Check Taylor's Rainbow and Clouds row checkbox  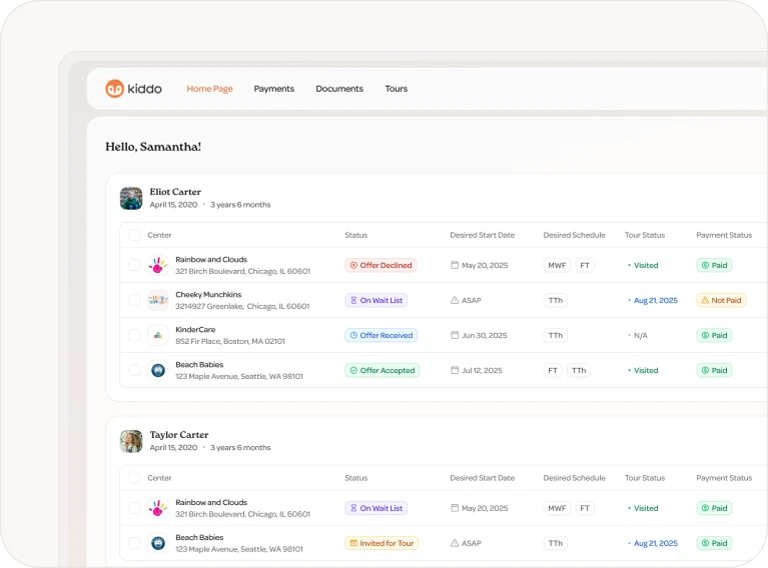click(135, 508)
